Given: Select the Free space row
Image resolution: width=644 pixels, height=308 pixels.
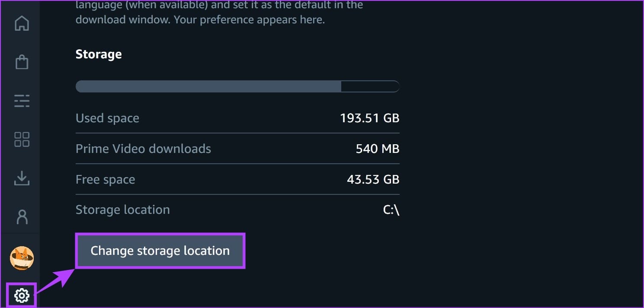Looking at the screenshot, I should click(105, 179).
